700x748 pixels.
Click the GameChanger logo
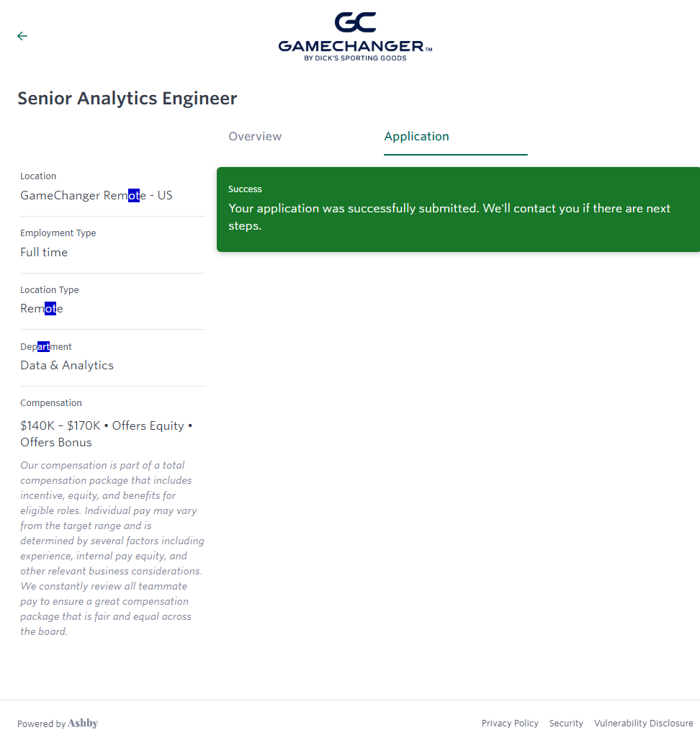pos(355,37)
